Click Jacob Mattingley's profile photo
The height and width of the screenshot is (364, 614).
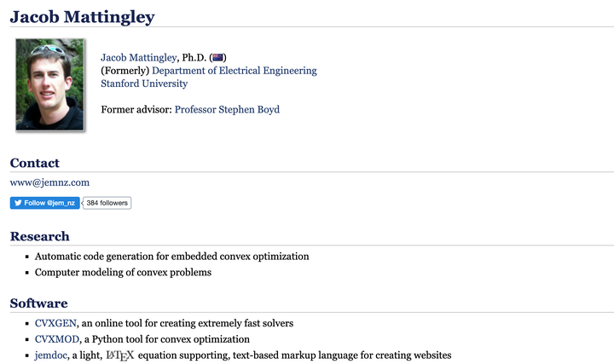pyautogui.click(x=50, y=84)
